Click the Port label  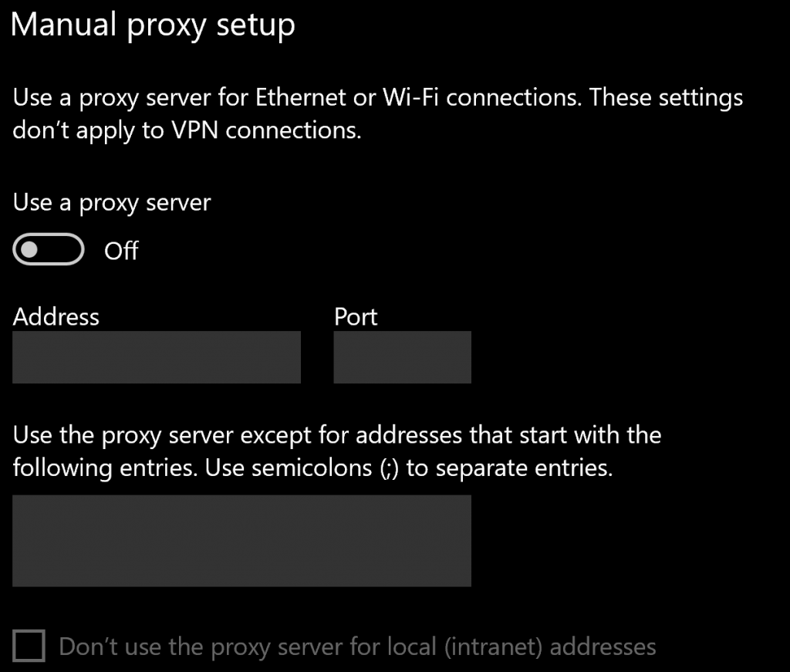[x=355, y=316]
